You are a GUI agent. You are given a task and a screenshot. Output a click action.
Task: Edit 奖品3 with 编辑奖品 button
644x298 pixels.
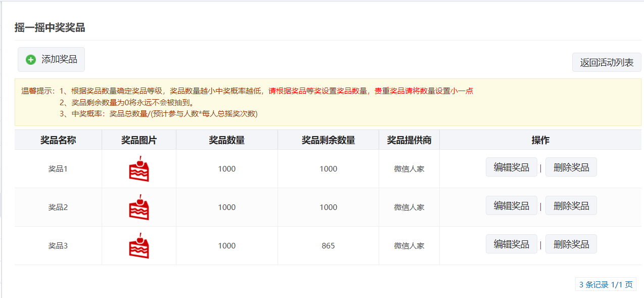512,244
